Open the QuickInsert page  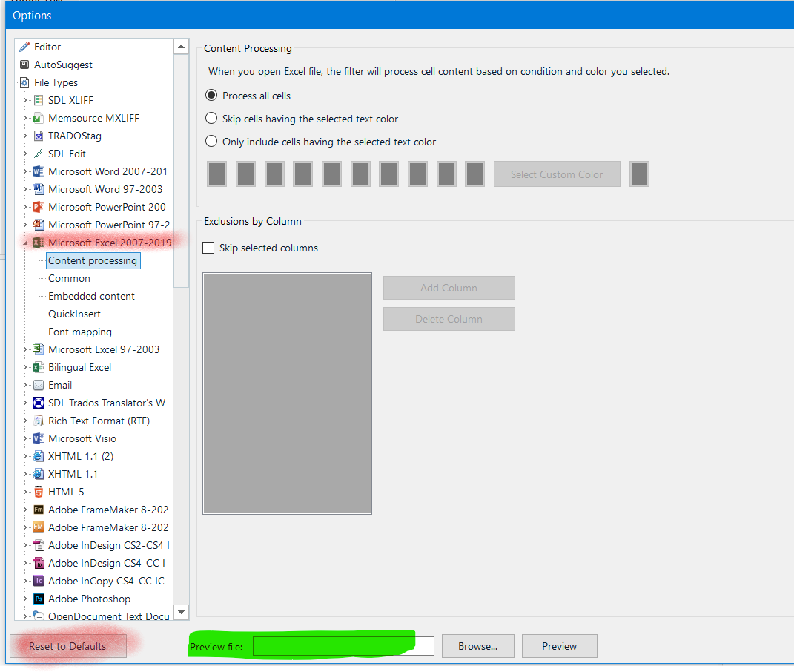(74, 314)
